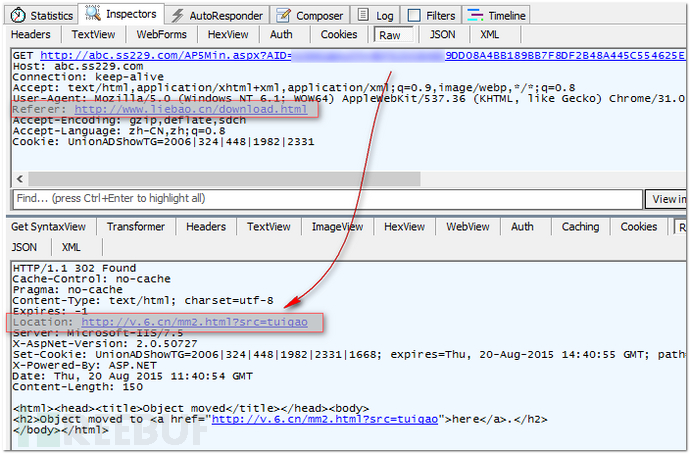Open the Statistics tab clock icon

(x=18, y=15)
